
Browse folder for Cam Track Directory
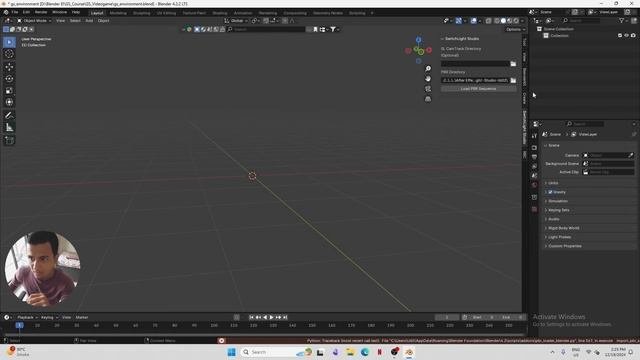point(513,64)
